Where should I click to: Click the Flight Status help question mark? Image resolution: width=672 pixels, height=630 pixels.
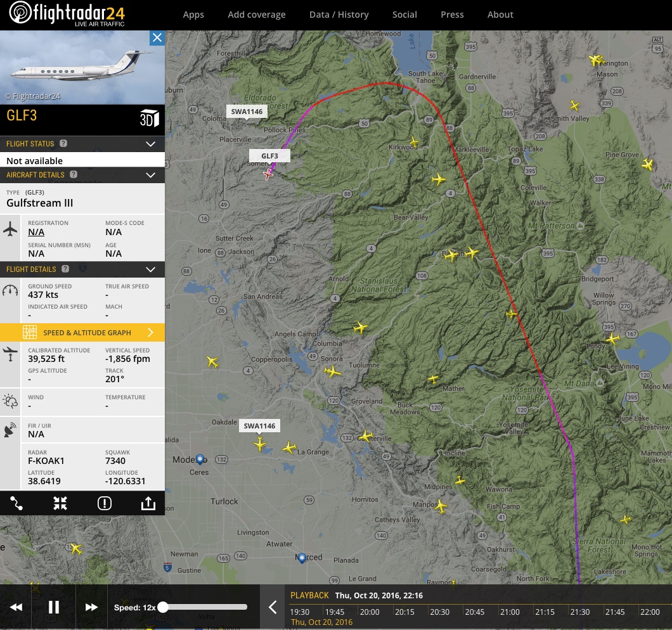pos(63,144)
